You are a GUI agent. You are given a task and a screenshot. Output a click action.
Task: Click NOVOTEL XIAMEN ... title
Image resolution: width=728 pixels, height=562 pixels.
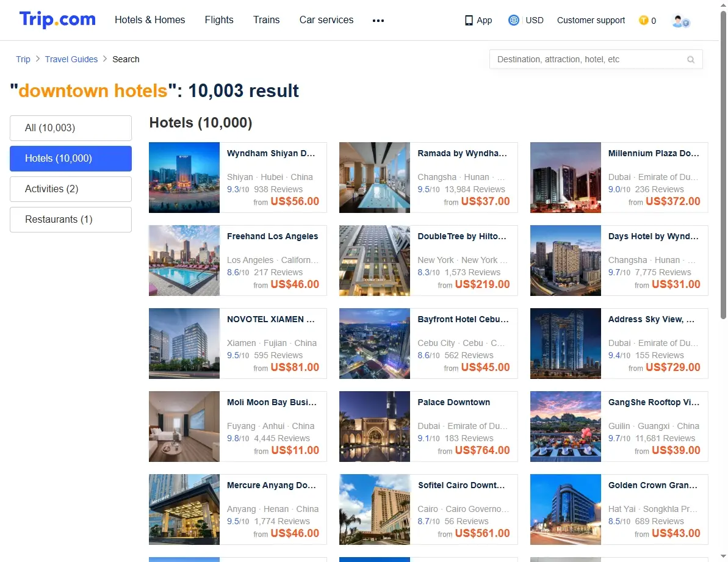[271, 320]
